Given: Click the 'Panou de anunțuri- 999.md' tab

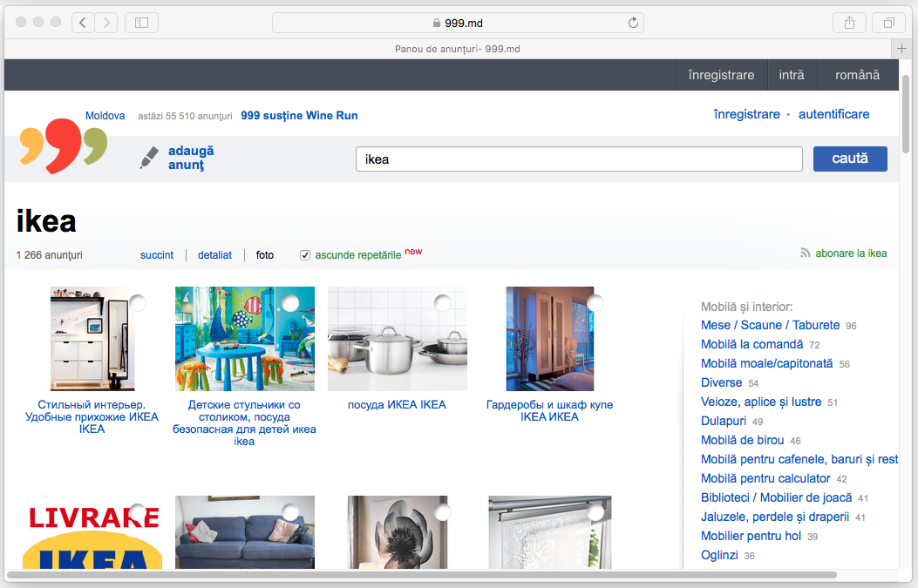Looking at the screenshot, I should point(457,49).
